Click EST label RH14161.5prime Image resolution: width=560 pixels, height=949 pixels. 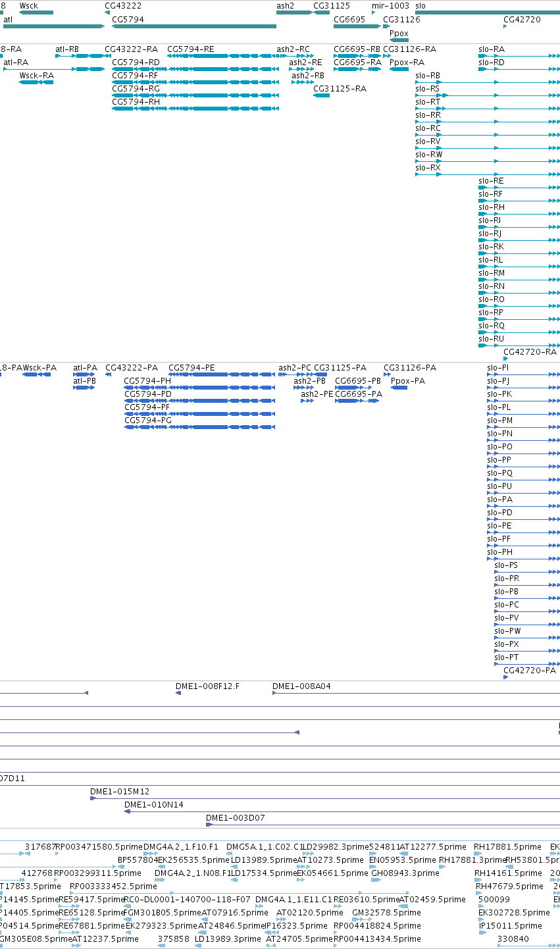coord(509,873)
